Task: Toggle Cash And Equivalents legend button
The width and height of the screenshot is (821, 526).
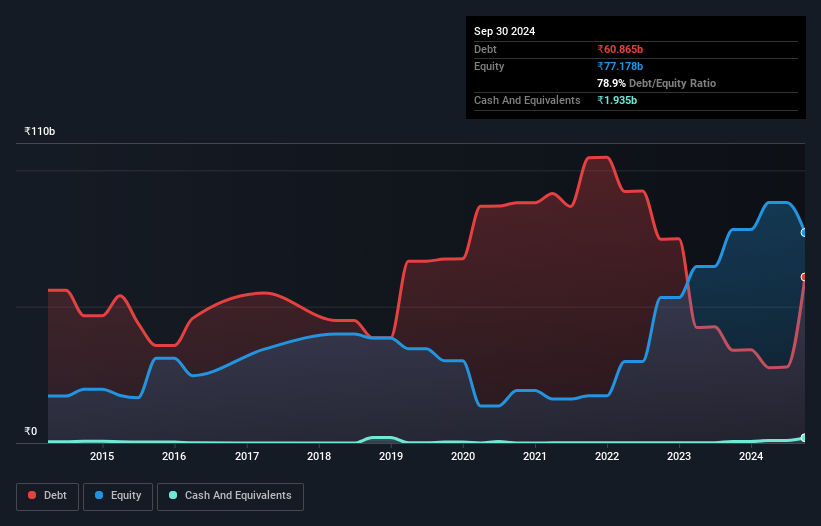Action: (230, 496)
